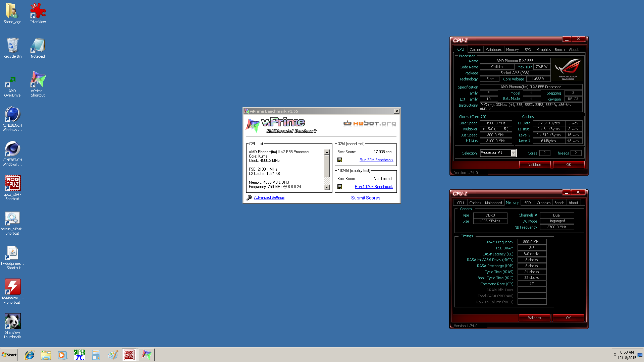Open SPD tab in upper CPU-Z
The image size is (644, 362).
(528, 50)
